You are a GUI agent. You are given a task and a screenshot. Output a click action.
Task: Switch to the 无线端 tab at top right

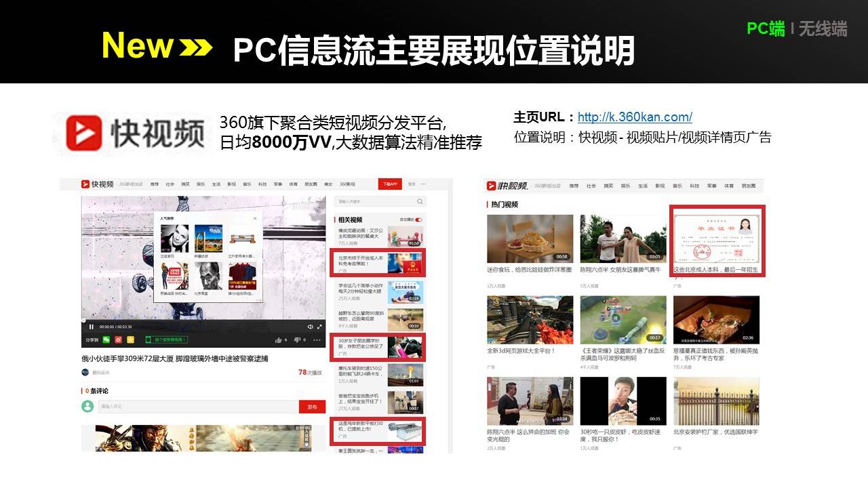(x=823, y=28)
